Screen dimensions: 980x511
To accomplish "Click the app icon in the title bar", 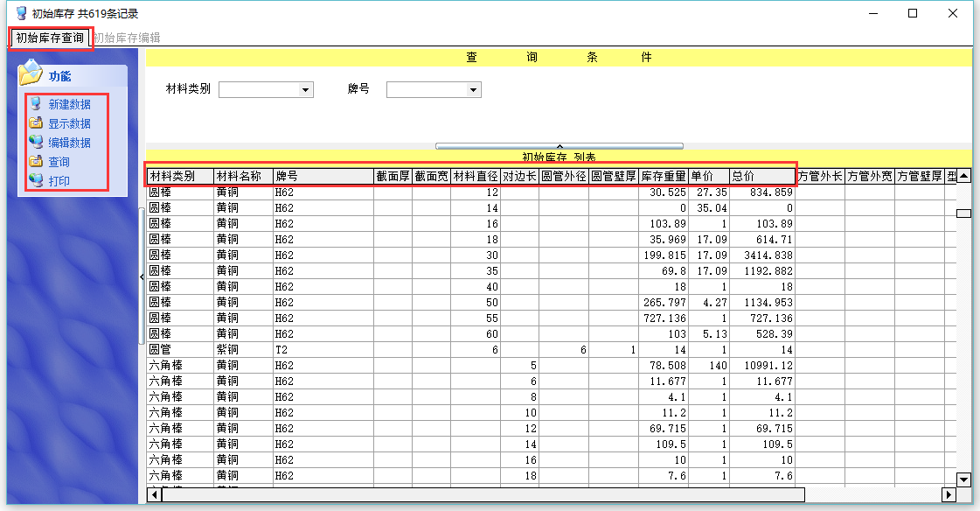I will (21, 13).
